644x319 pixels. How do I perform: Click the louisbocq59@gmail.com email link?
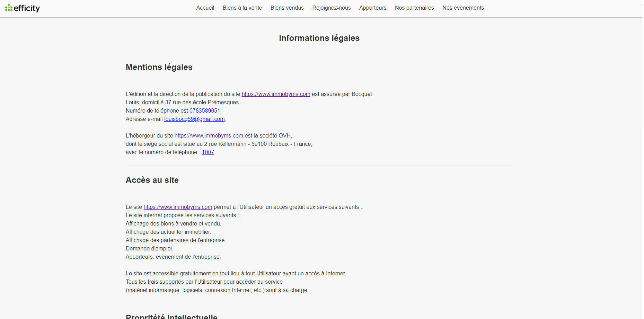pos(194,119)
